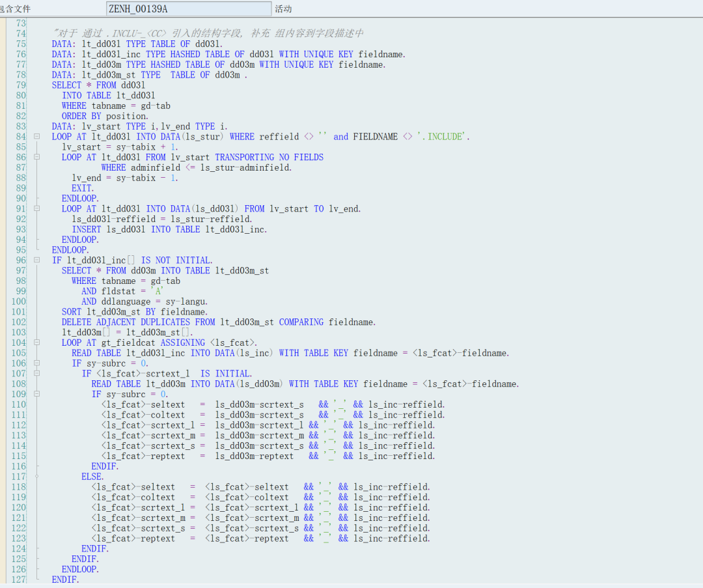The image size is (703, 588).
Task: Collapse the IF scrtext_l block at line 107
Action: [36, 374]
